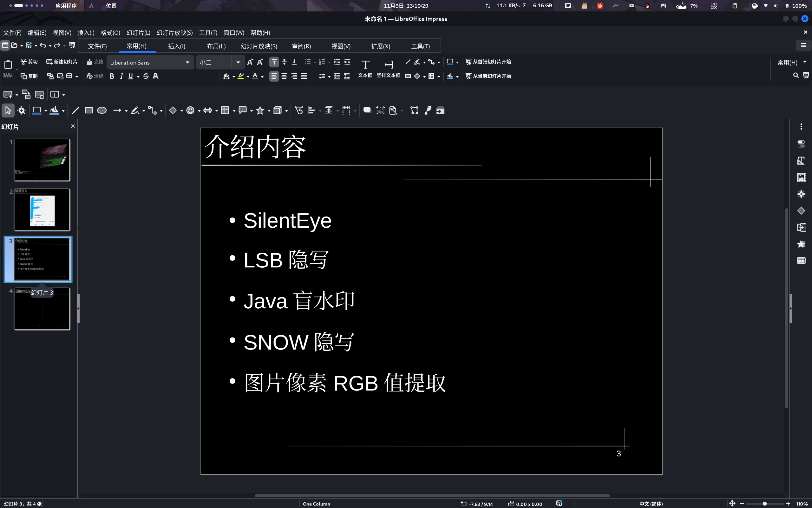Click the Find magnifier icon at ribbon right

click(x=796, y=76)
